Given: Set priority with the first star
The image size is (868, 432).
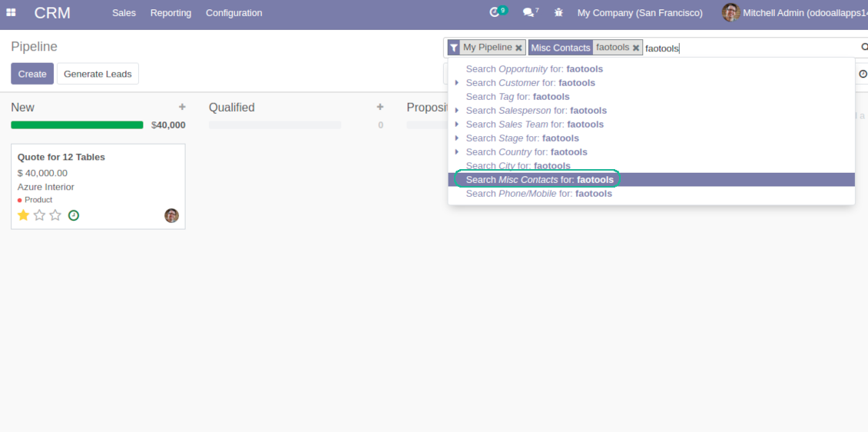Looking at the screenshot, I should pyautogui.click(x=23, y=215).
